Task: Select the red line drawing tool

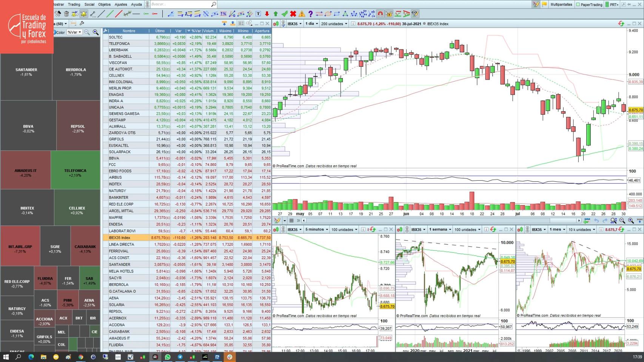Action: pos(119,14)
